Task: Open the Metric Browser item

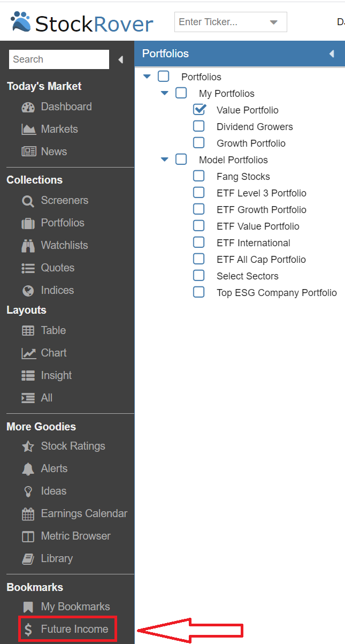Action: [75, 536]
